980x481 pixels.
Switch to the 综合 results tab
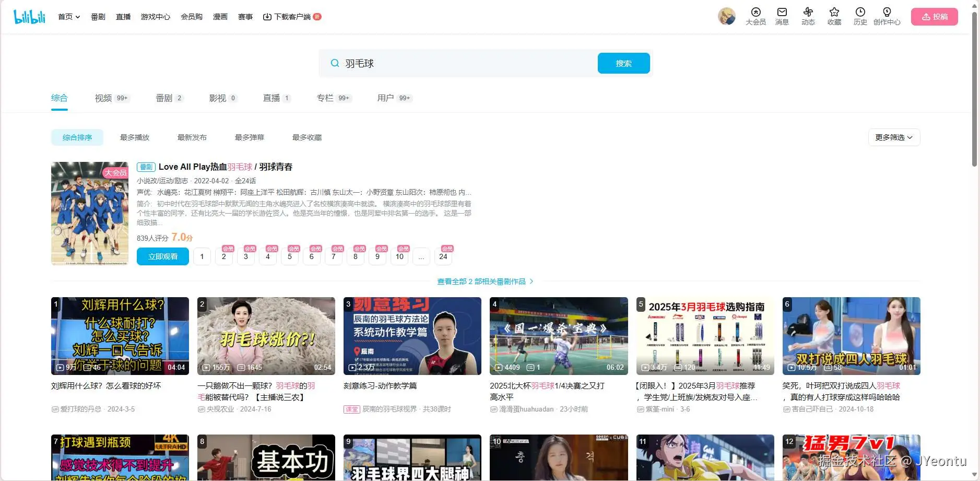click(60, 98)
